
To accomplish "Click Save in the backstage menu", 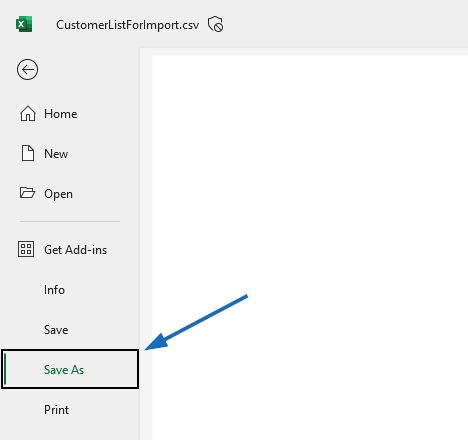I will point(56,330).
